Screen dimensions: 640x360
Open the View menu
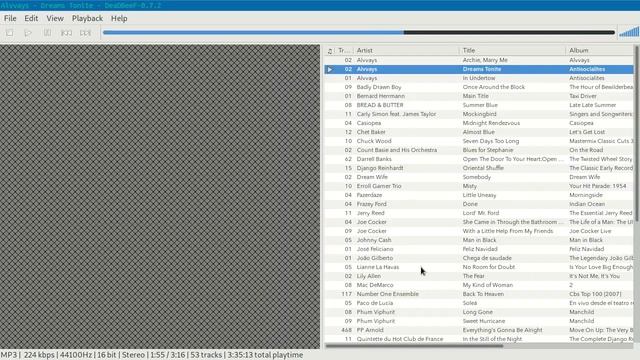click(55, 18)
